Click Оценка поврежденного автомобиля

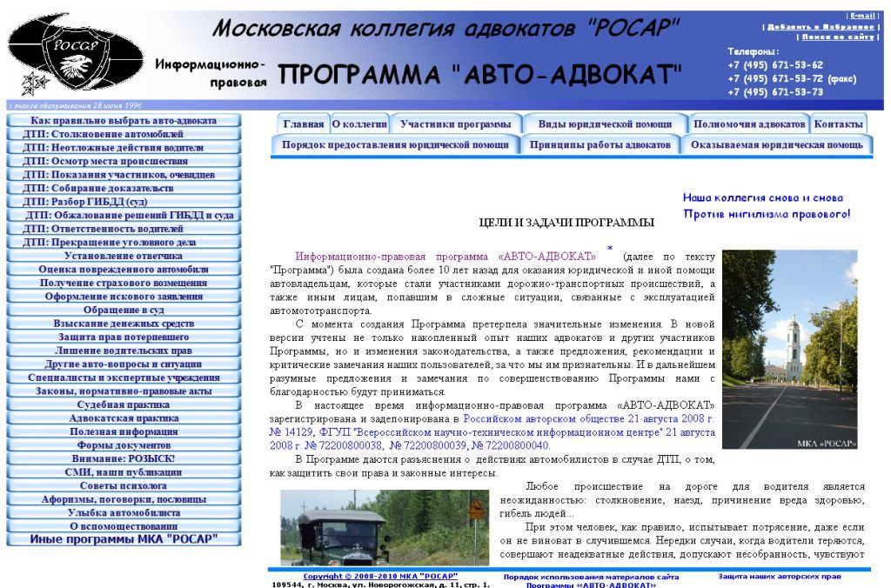(124, 270)
